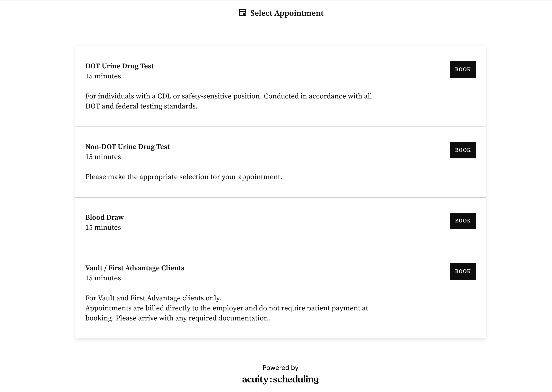Book the DOT Urine Drug Test
Image resolution: width=552 pixels, height=392 pixels.
tap(463, 70)
